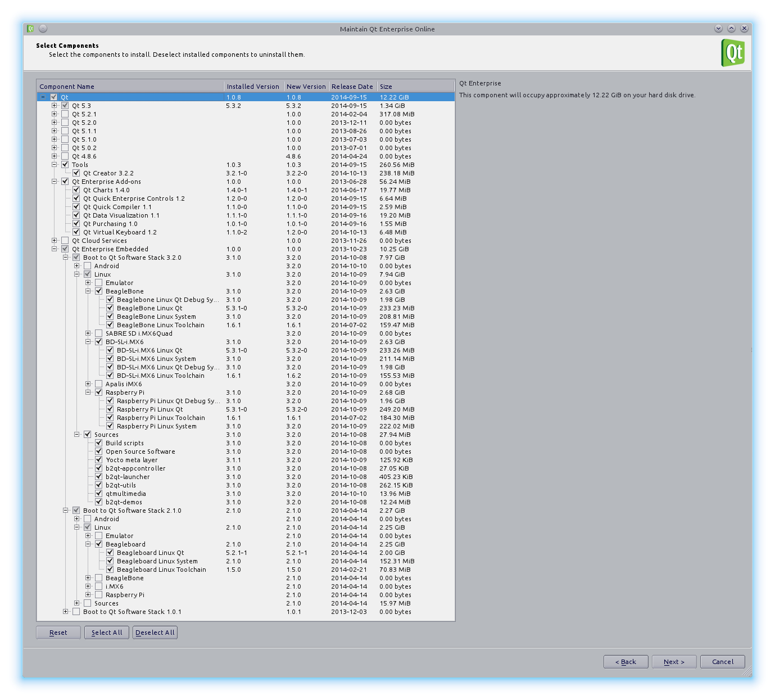Uncheck Qt Creator 3.2.2 component
The width and height of the screenshot is (775, 700).
[76, 173]
